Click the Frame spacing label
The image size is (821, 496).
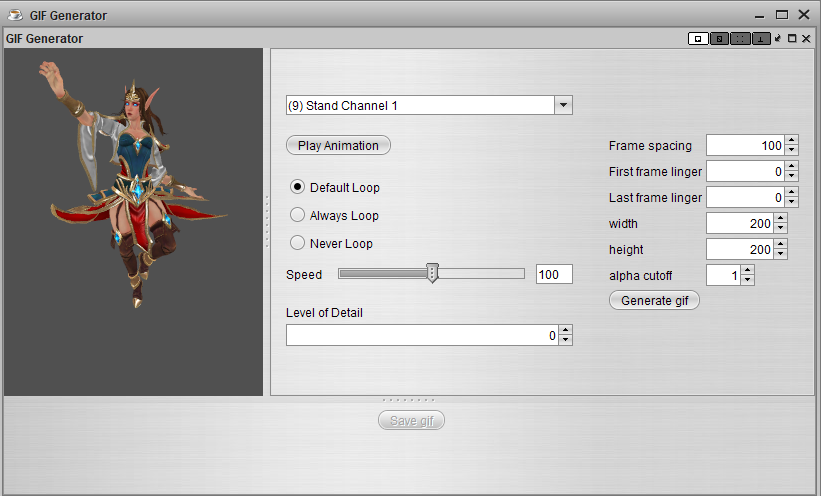click(x=650, y=146)
